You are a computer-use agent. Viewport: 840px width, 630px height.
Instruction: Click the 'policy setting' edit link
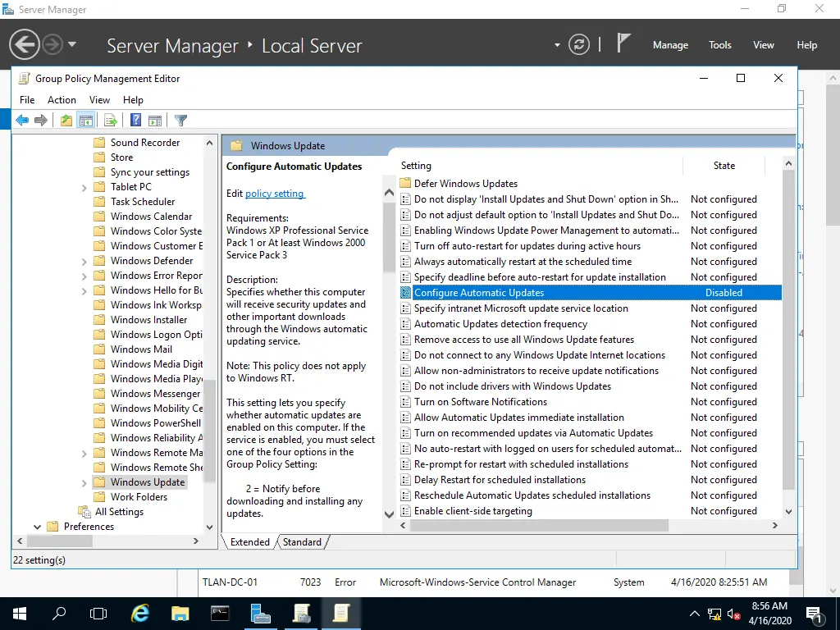[274, 194]
